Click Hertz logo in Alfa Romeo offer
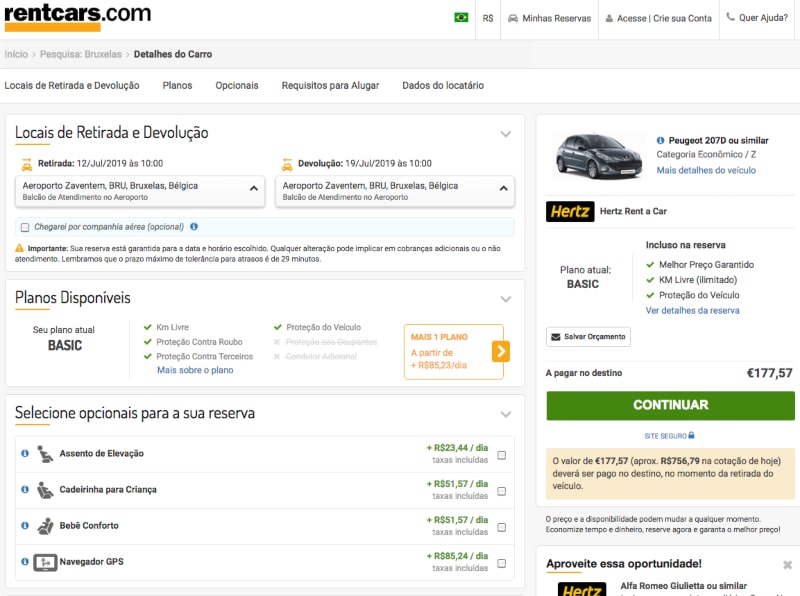The image size is (800, 596). pos(582,589)
